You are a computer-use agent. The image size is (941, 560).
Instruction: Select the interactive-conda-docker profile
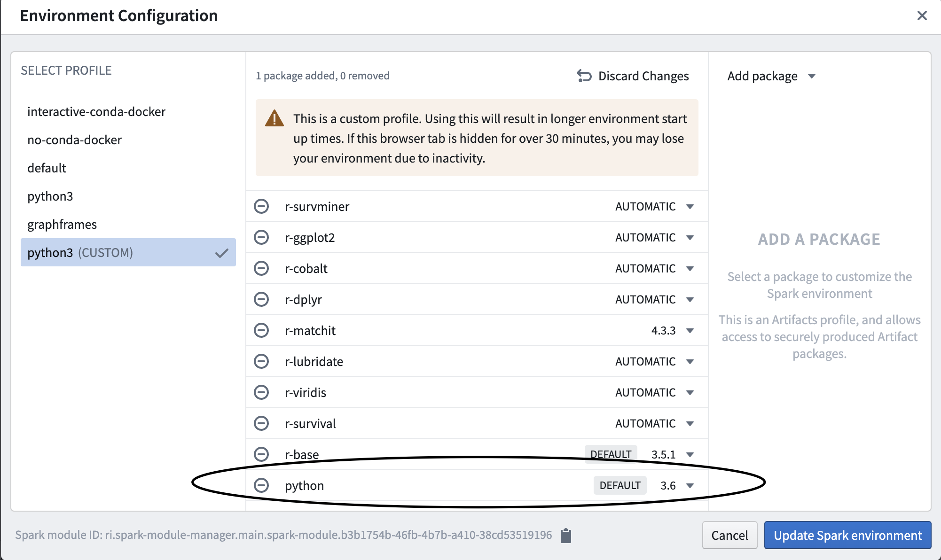click(128, 111)
